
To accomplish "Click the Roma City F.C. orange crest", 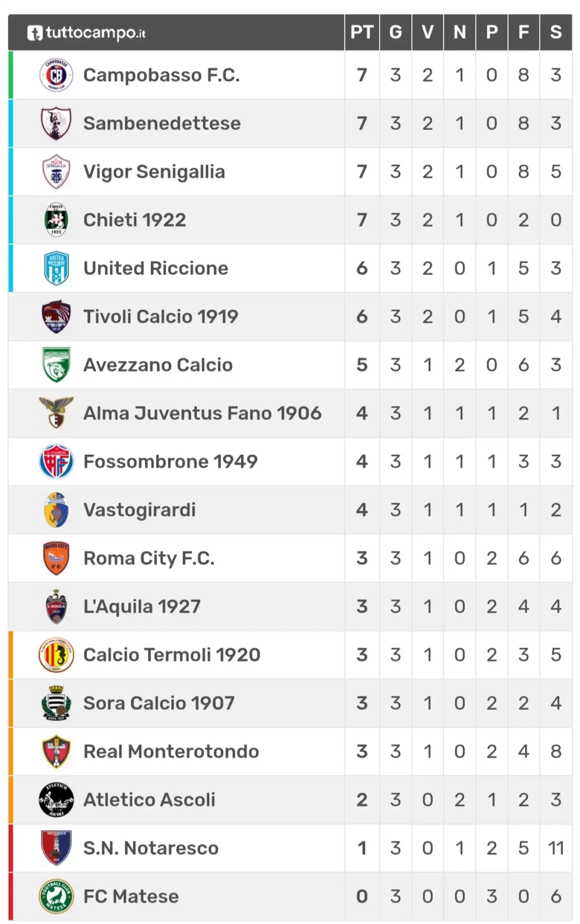I will click(56, 558).
